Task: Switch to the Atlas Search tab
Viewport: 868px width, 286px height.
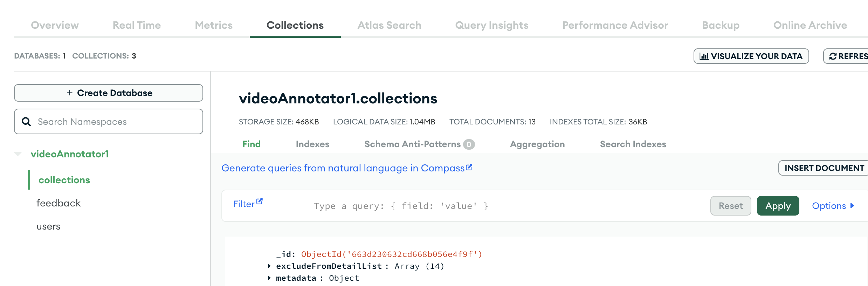Action: (389, 25)
